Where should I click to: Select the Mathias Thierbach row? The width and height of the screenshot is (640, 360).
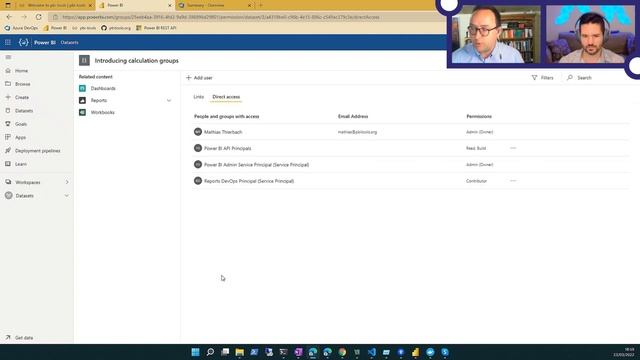point(411,132)
